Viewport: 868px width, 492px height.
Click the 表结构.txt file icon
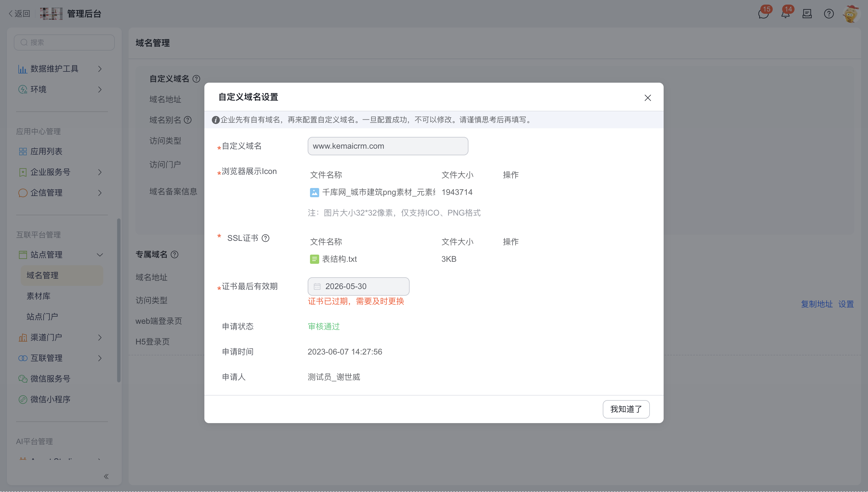click(314, 259)
